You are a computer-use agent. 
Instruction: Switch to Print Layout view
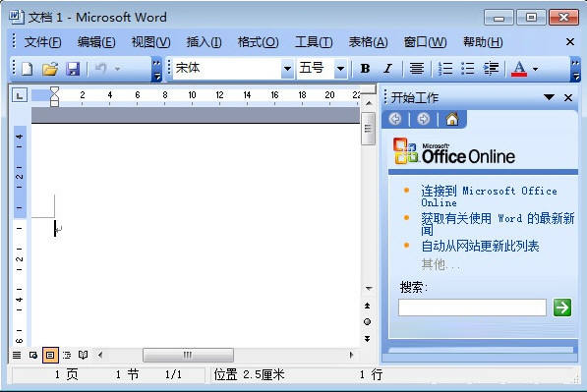tap(50, 355)
